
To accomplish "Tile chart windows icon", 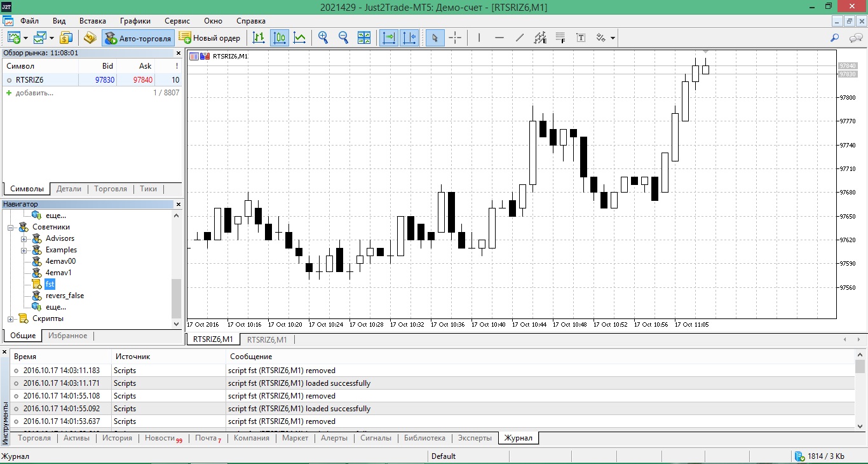I will coord(364,38).
